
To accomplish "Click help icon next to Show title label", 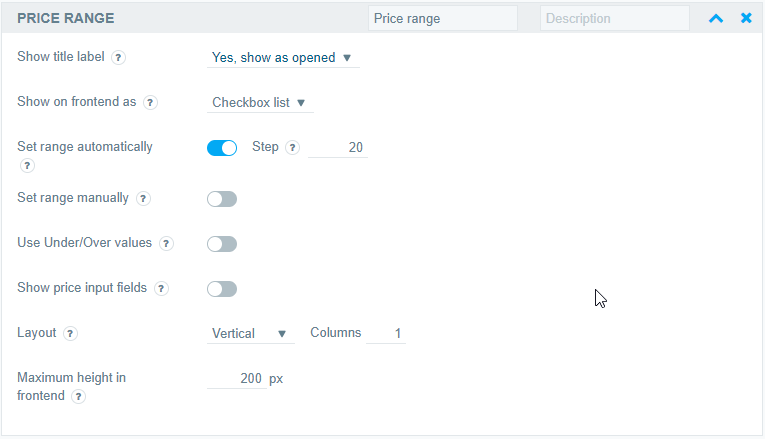I will 118,58.
